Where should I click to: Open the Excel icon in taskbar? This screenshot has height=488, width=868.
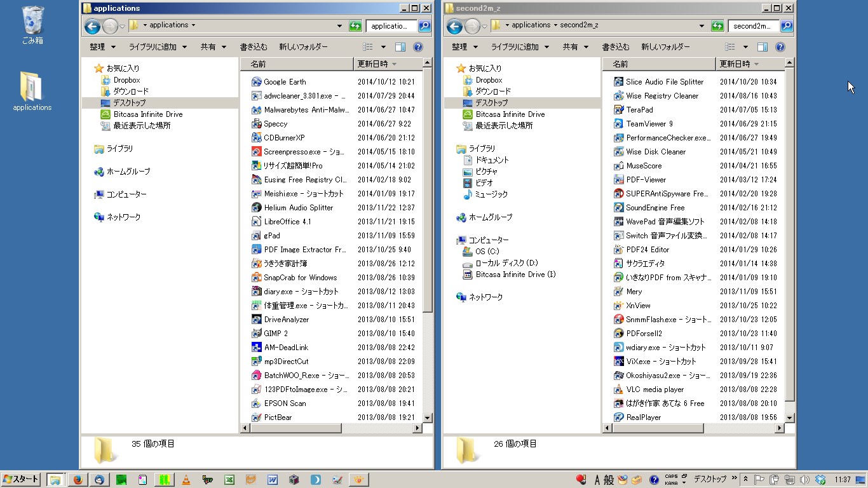229,480
